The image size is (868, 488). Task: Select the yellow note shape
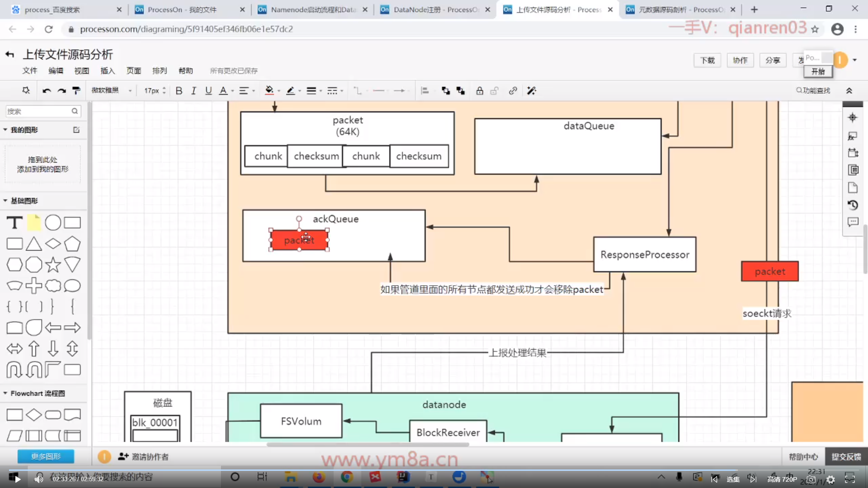click(34, 223)
